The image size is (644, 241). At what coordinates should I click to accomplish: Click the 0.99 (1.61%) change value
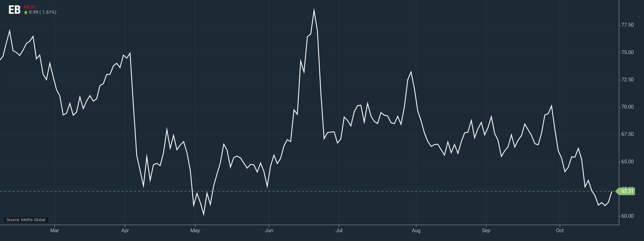point(43,12)
